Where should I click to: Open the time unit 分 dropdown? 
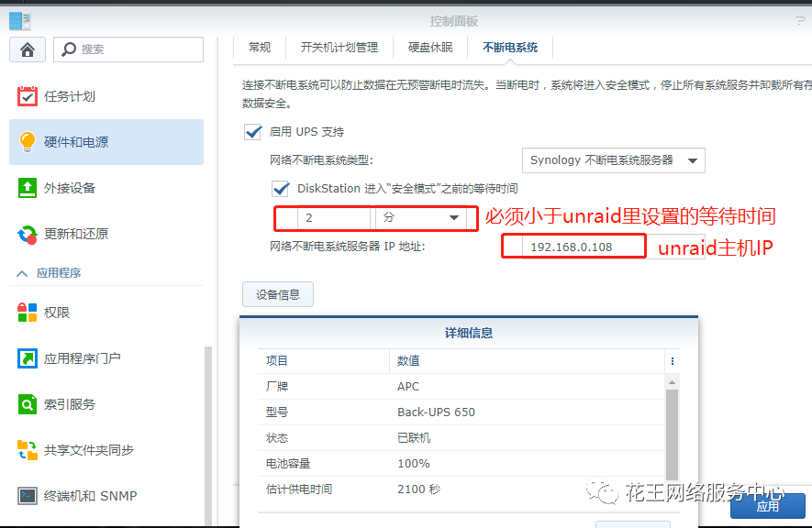(420, 218)
